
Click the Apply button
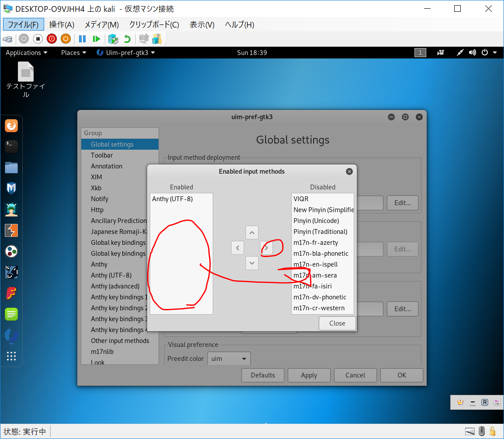coord(309,375)
